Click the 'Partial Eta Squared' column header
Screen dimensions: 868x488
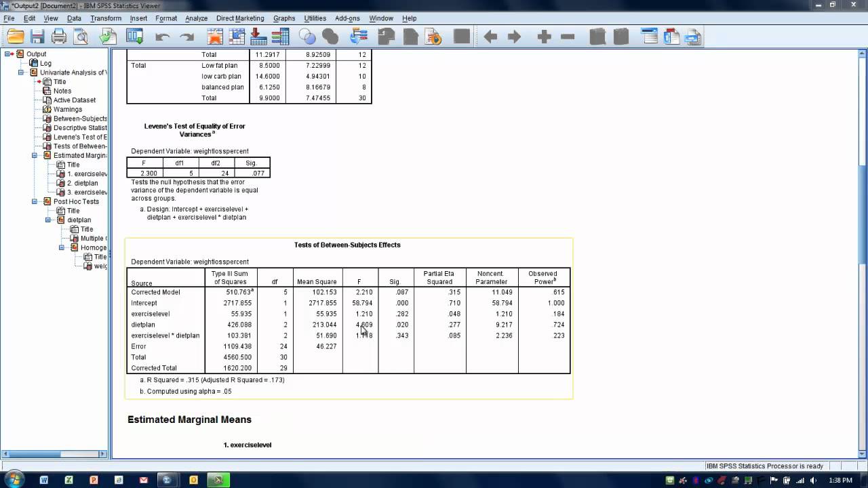(439, 277)
